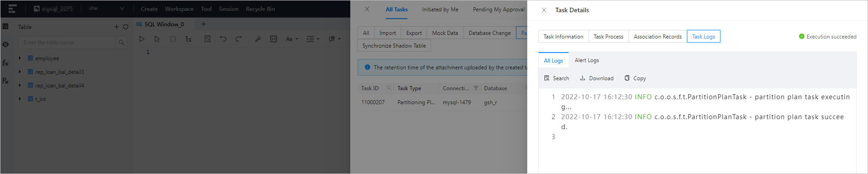Open the Initiated by Me tab
Screen dimensions: 868x174
(x=440, y=10)
